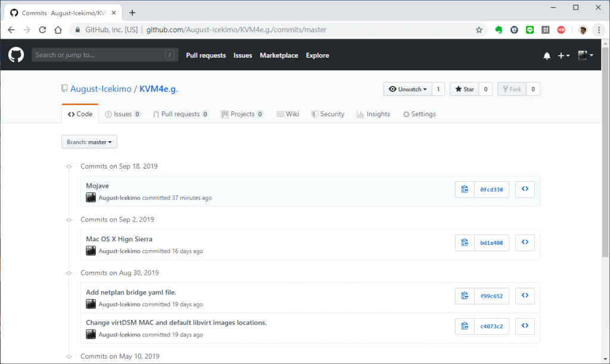This screenshot has height=364, width=610.
Task: Open the notifications bell
Action: tap(547, 55)
